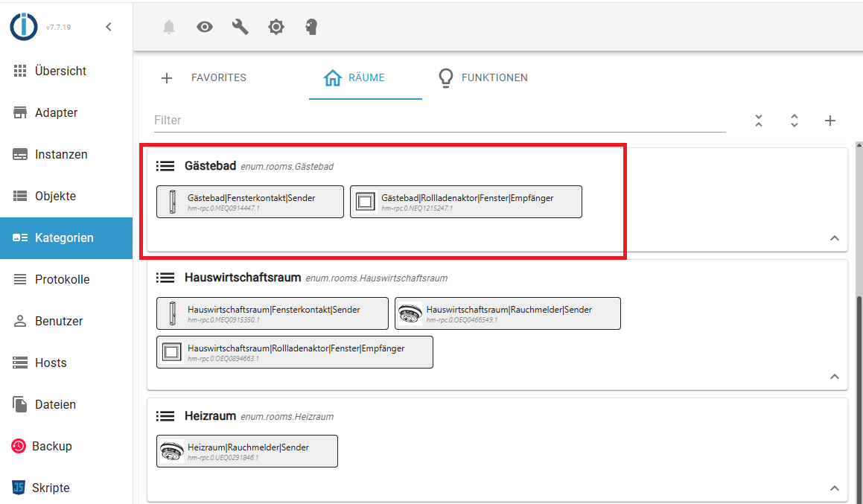This screenshot has width=863, height=504.
Task: Open Protokolle in the sidebar
Action: [x=66, y=279]
